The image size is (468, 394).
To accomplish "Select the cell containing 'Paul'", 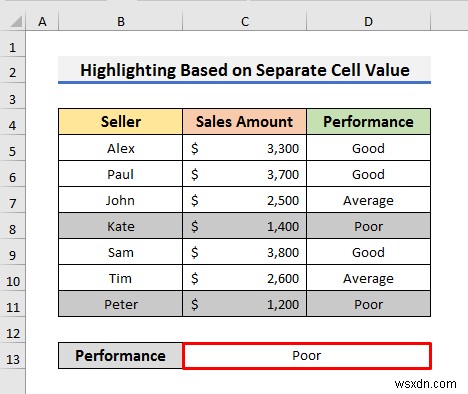I will click(x=121, y=174).
